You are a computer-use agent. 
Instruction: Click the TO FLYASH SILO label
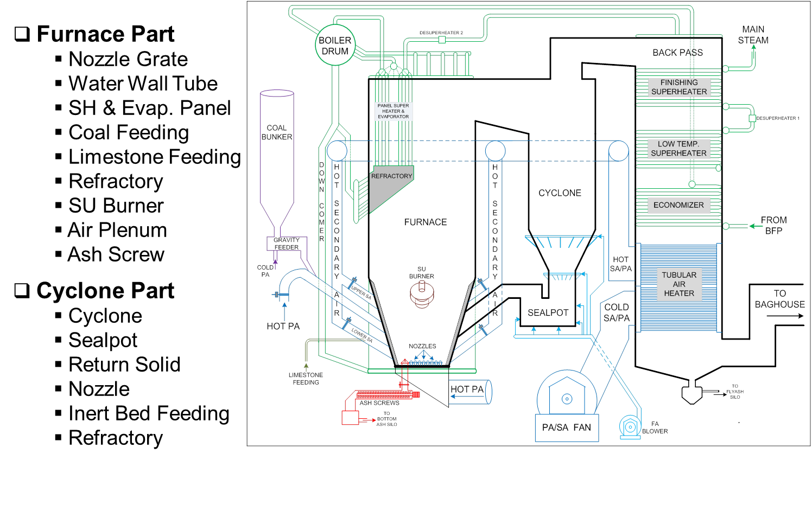click(x=735, y=392)
